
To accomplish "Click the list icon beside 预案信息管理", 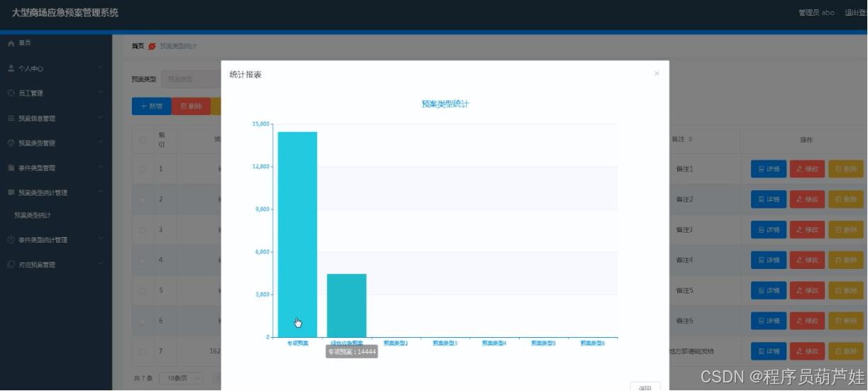I will (x=11, y=119).
